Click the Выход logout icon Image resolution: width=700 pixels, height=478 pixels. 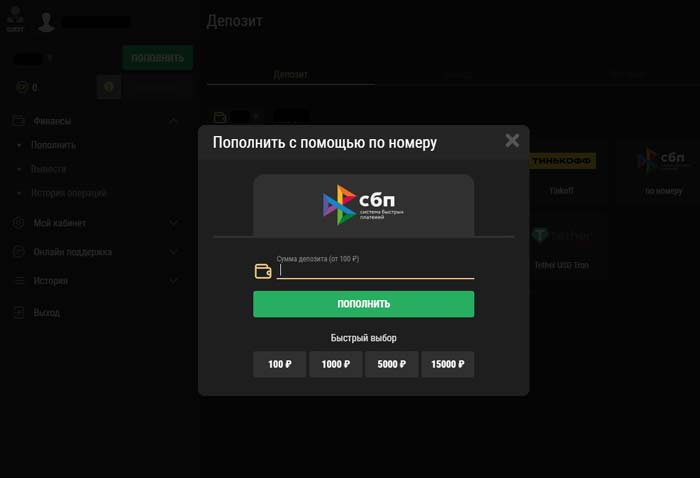point(19,312)
